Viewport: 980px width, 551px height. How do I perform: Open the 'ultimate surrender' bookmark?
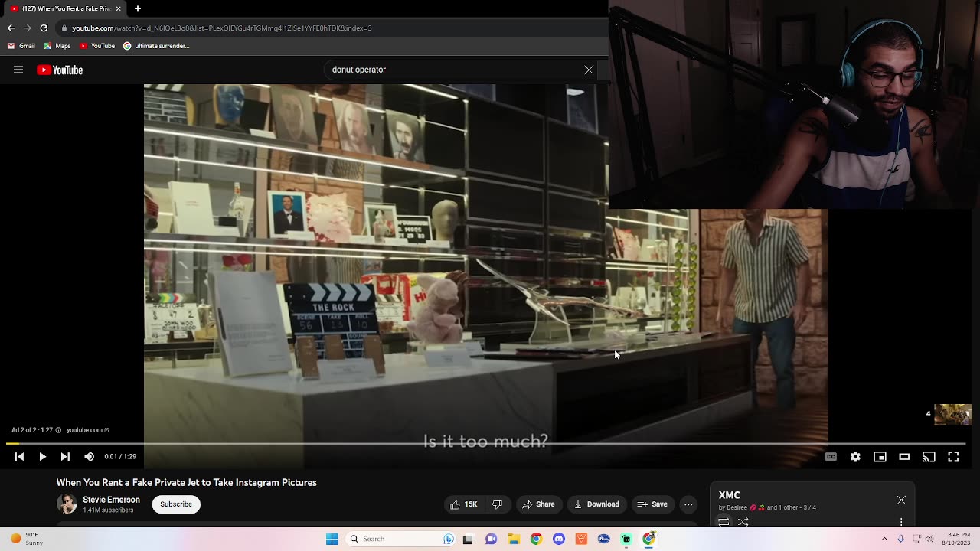tap(156, 46)
